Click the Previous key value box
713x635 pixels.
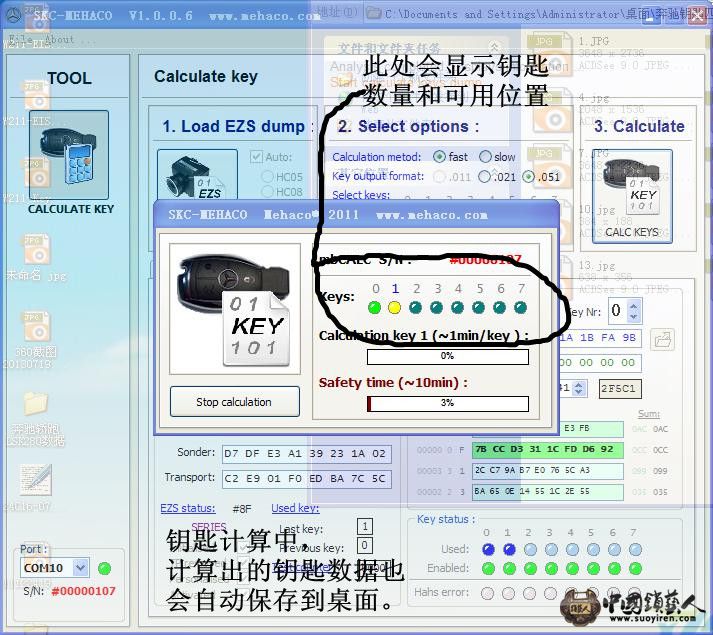pyautogui.click(x=365, y=545)
